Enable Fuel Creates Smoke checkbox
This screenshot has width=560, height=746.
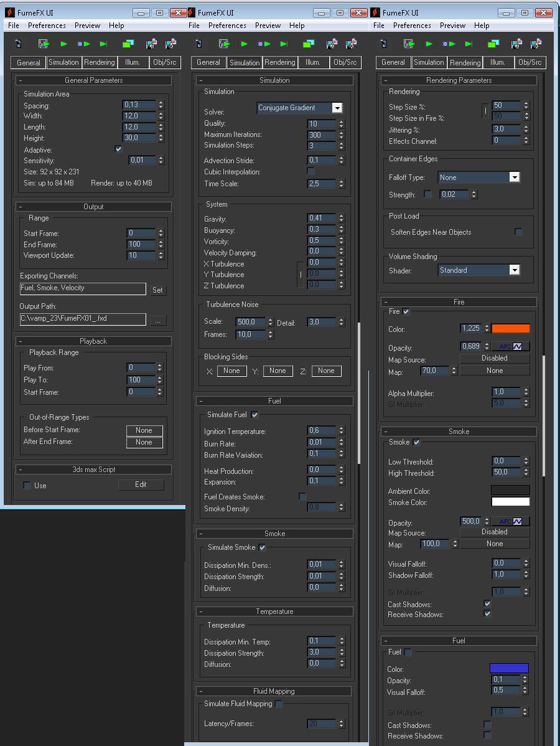(302, 496)
